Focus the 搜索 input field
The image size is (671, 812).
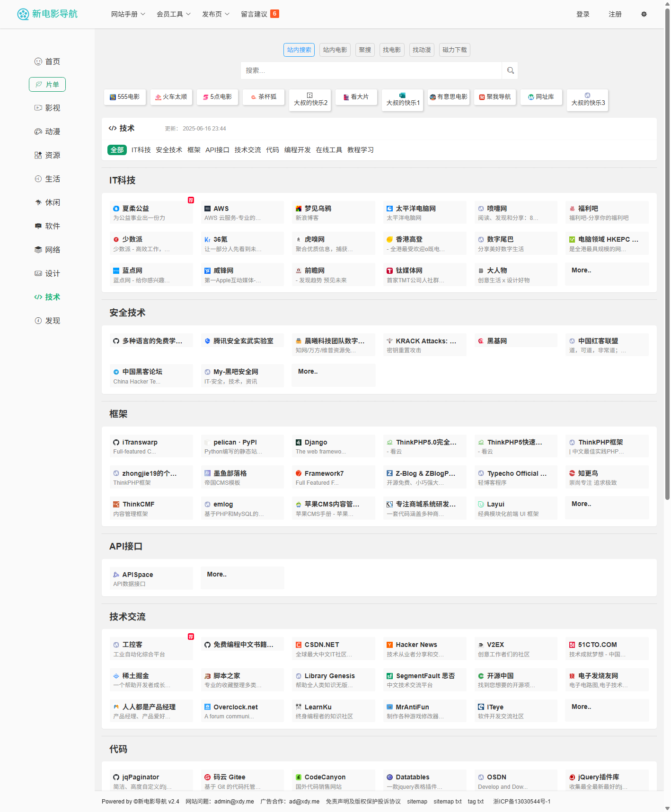point(371,70)
